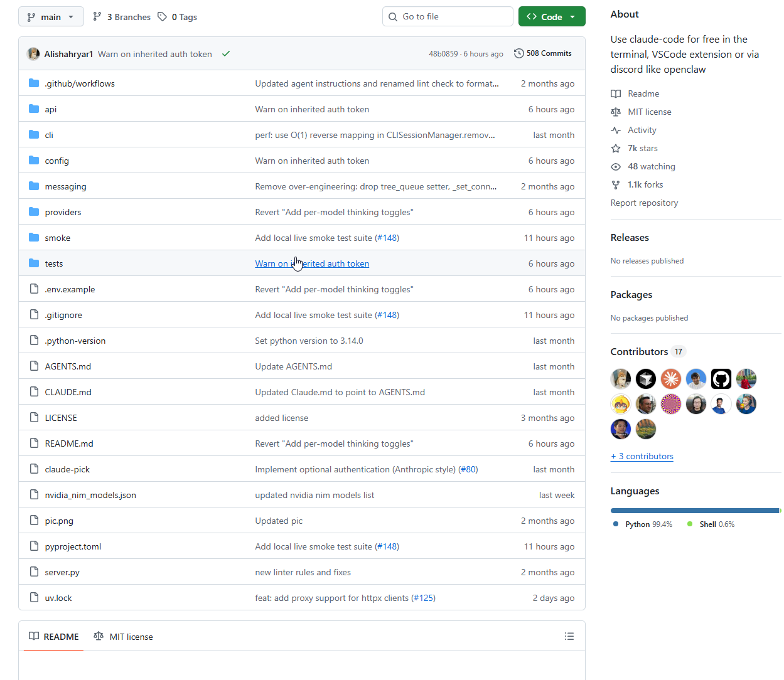784x680 pixels.
Task: Expand the green Code dropdown button
Action: (552, 17)
